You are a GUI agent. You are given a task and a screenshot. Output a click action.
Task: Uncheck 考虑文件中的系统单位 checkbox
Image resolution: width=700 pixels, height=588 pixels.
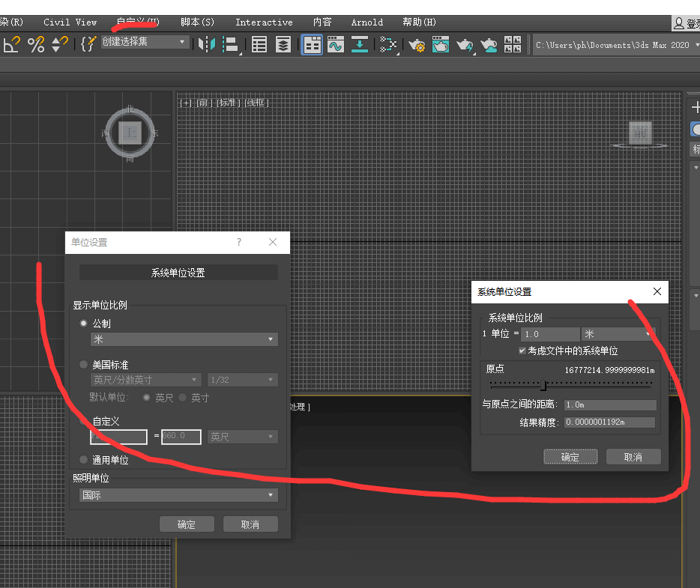click(x=522, y=351)
